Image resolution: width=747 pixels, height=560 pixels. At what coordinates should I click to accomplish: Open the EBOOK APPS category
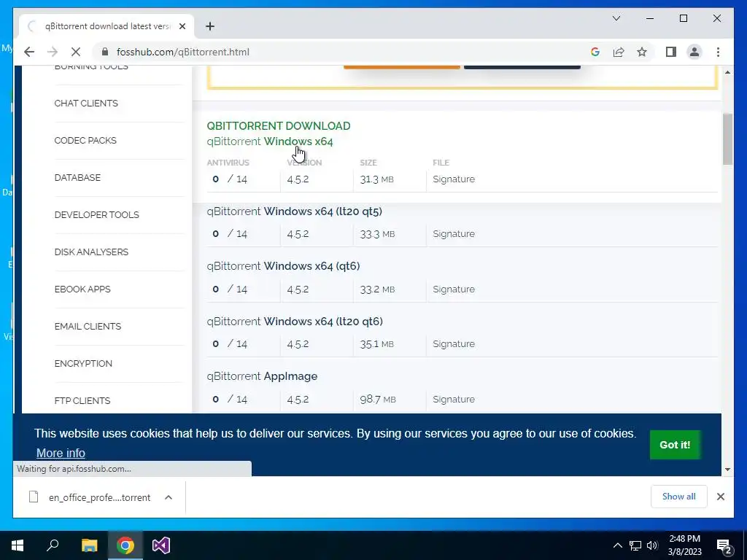(x=82, y=289)
